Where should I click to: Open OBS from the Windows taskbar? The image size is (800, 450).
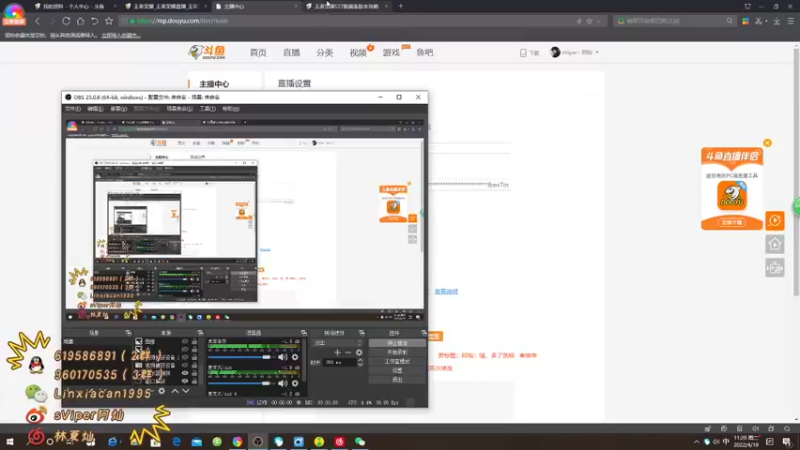tap(258, 442)
